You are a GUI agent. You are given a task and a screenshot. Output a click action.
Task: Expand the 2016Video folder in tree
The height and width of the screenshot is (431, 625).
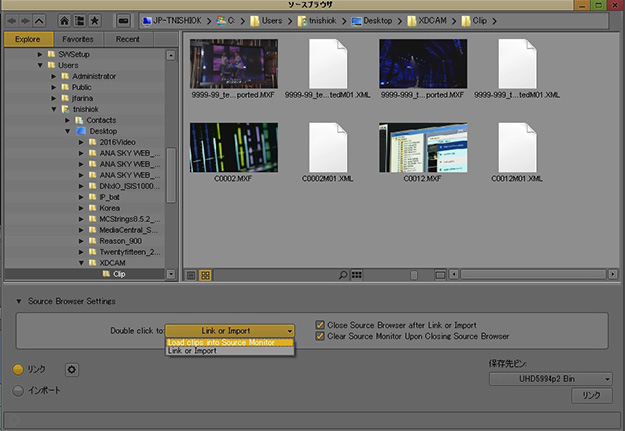(x=81, y=143)
